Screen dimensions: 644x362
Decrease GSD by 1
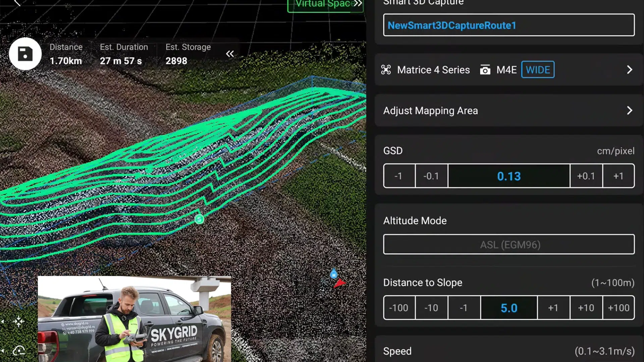click(x=398, y=176)
